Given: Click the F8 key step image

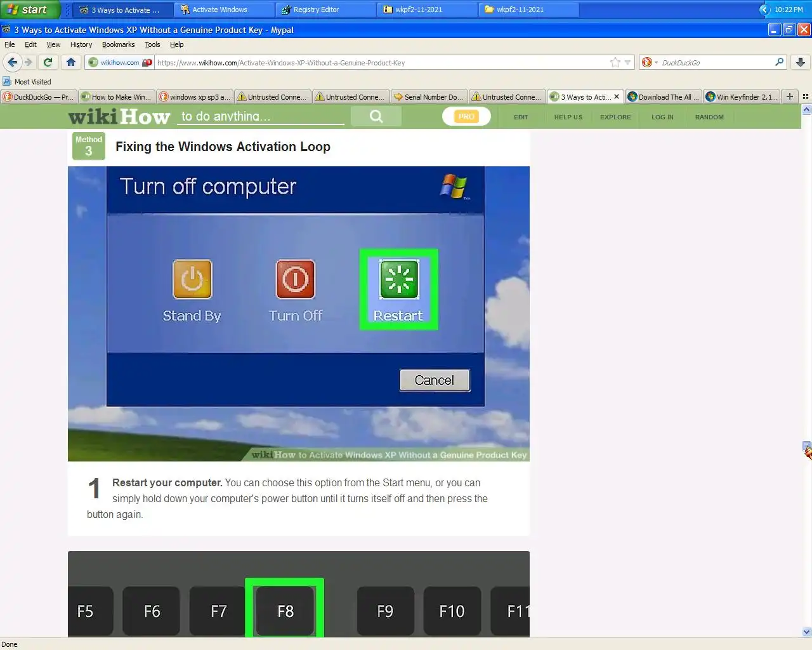Looking at the screenshot, I should [x=299, y=594].
